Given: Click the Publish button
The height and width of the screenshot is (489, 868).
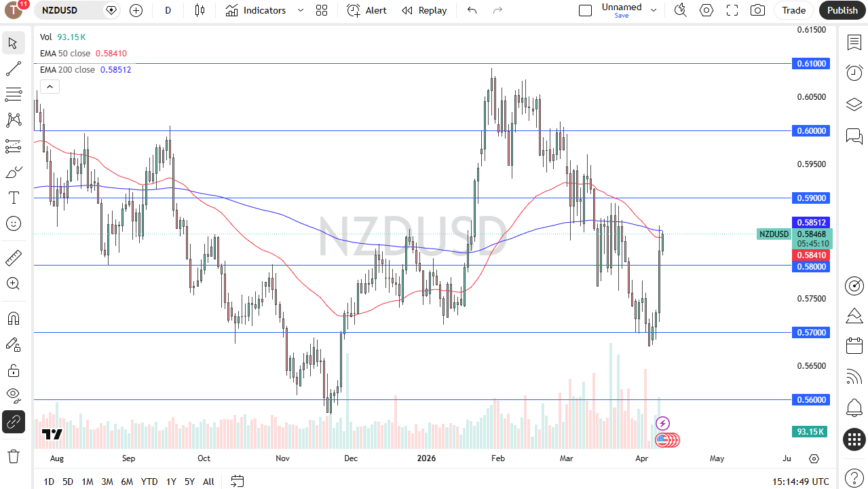Looking at the screenshot, I should click(842, 10).
